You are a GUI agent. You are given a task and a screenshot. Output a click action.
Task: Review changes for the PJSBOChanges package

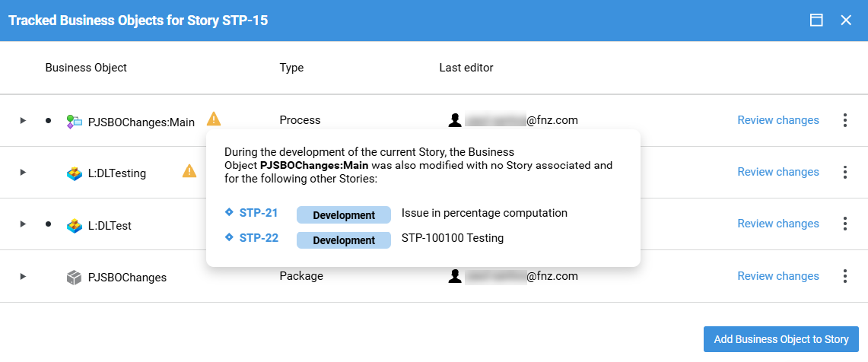pos(777,276)
